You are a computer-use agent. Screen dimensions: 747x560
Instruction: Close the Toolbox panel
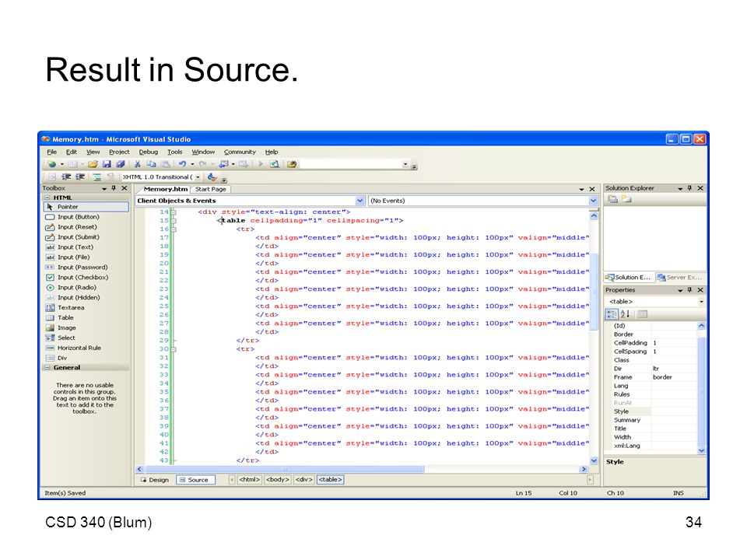124,188
